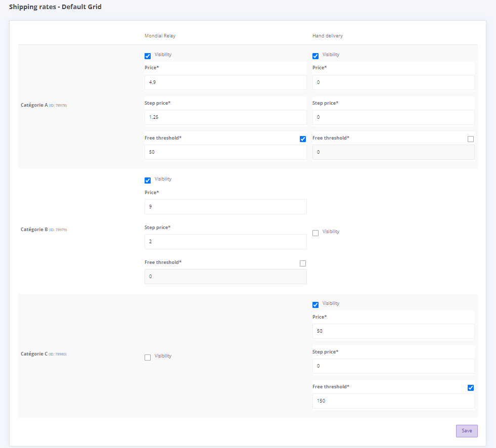Uncheck Visibility for Catégorie A Hand delivery
This screenshot has height=448, width=496.
315,56
